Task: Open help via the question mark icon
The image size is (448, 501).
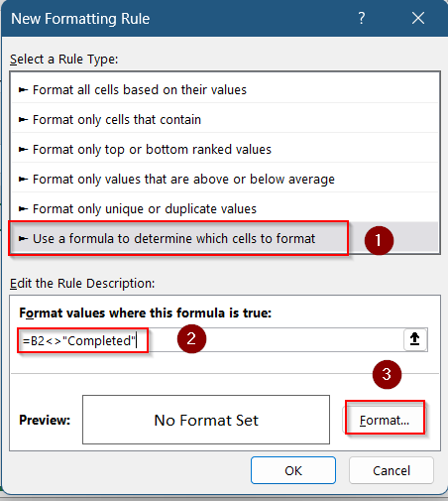Action: click(362, 18)
